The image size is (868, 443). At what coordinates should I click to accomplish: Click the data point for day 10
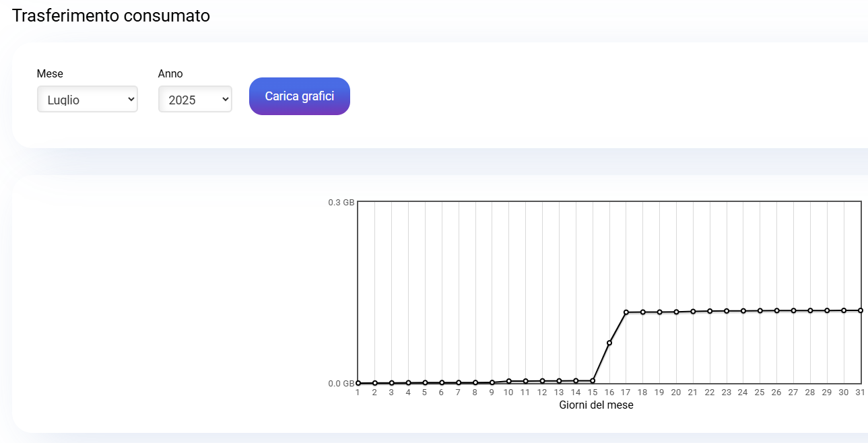[509, 381]
